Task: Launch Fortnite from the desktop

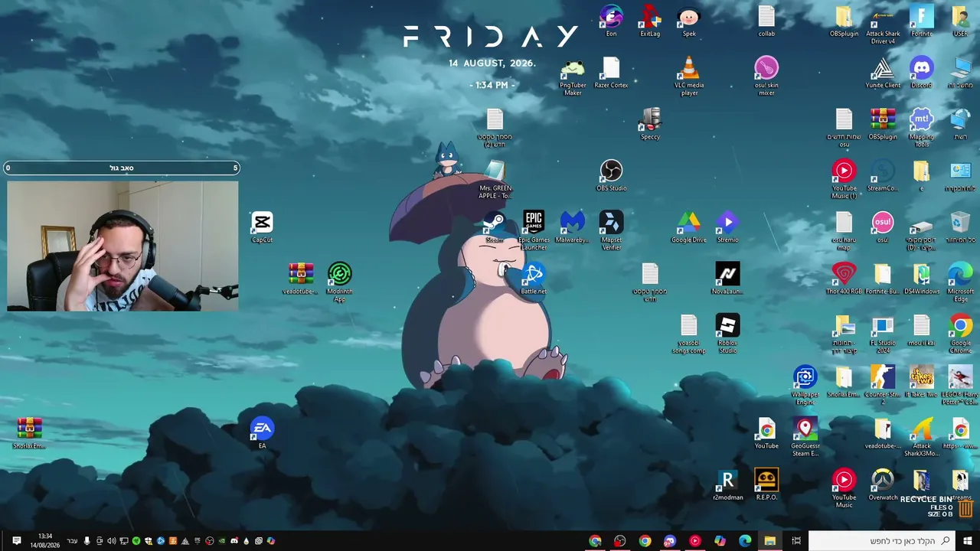Action: coord(922,21)
